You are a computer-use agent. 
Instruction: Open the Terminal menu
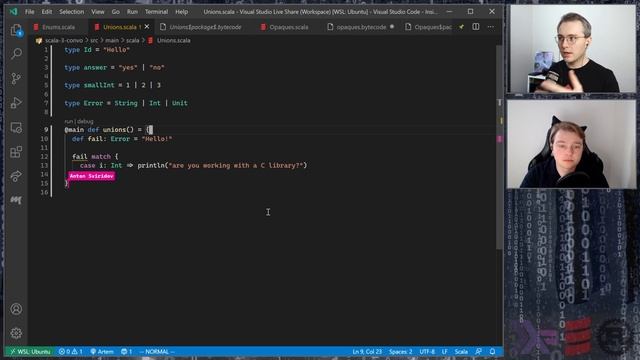(x=156, y=12)
